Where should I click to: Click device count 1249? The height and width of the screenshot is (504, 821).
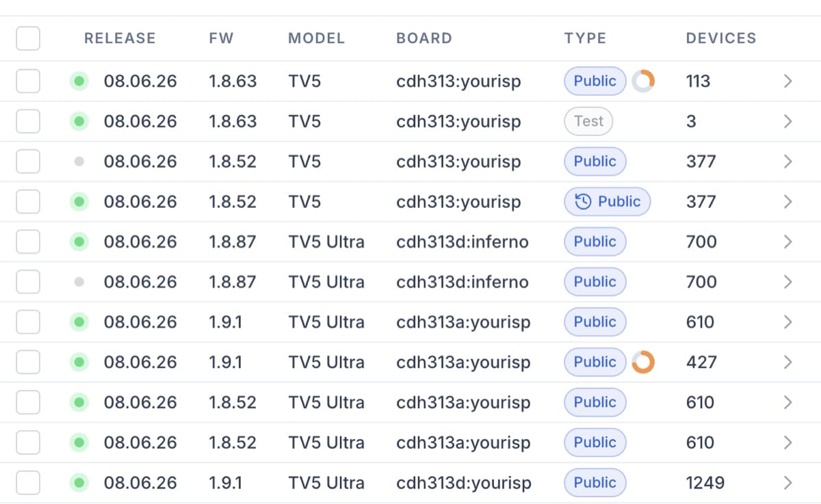[705, 483]
